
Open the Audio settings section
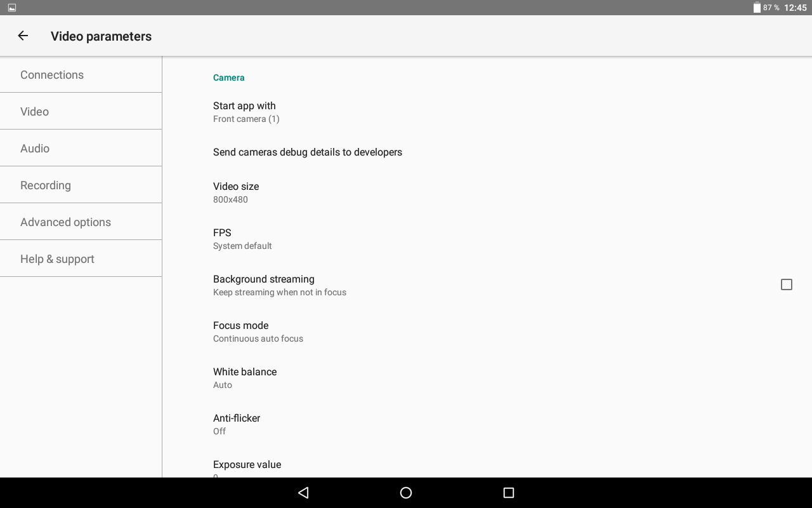[x=81, y=149]
